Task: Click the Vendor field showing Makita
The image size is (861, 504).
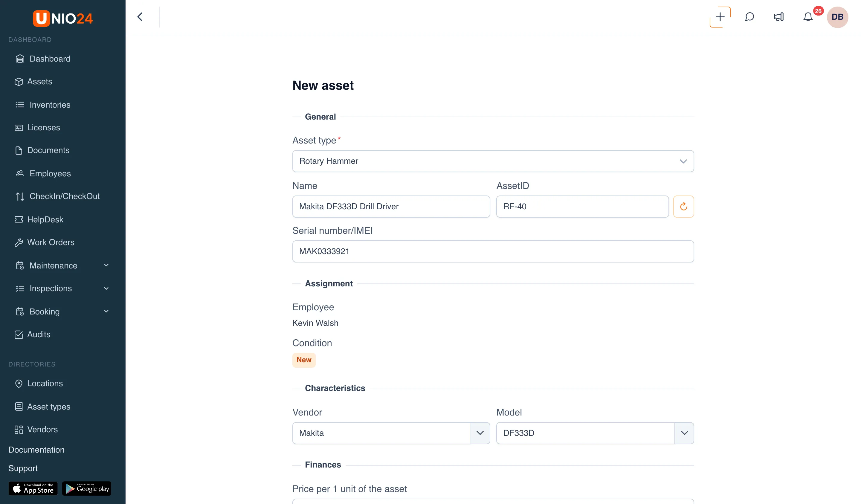Action: click(382, 433)
